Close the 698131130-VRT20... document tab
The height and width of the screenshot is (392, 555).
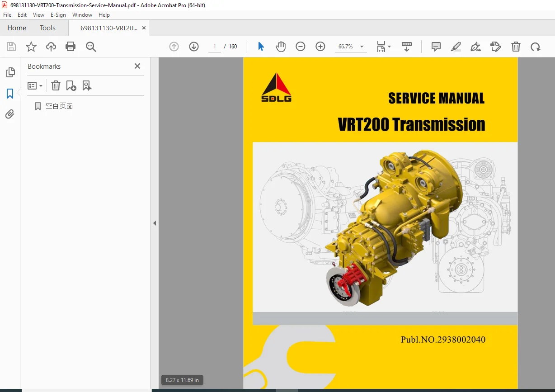(144, 28)
